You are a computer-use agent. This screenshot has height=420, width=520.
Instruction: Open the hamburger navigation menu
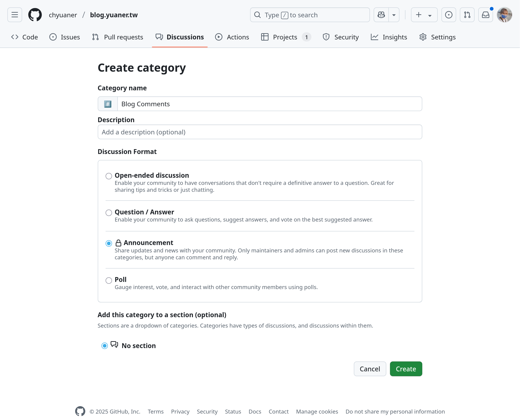point(15,15)
